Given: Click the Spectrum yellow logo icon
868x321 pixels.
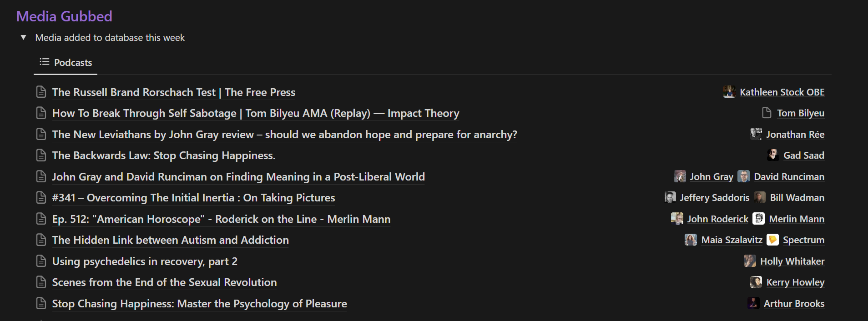Looking at the screenshot, I should click(x=772, y=240).
